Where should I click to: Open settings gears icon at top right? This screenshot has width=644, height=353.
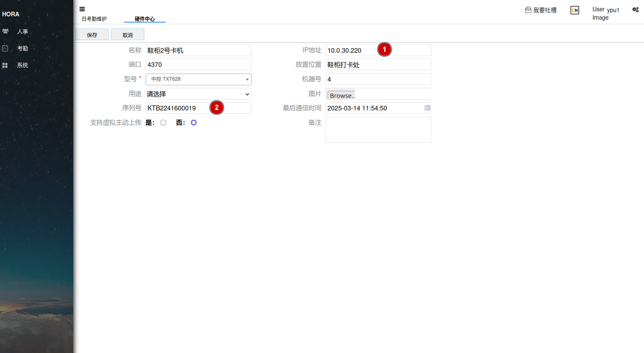[x=635, y=10]
